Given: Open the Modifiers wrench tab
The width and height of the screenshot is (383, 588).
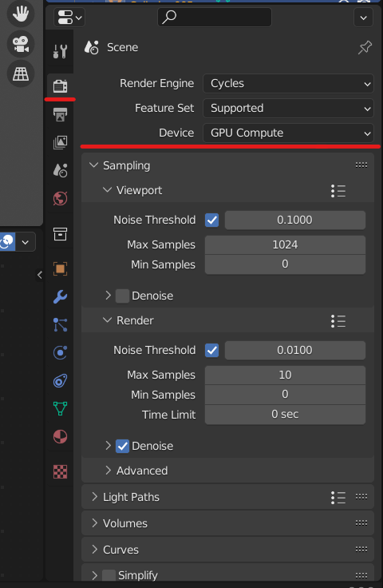Looking at the screenshot, I should [60, 296].
